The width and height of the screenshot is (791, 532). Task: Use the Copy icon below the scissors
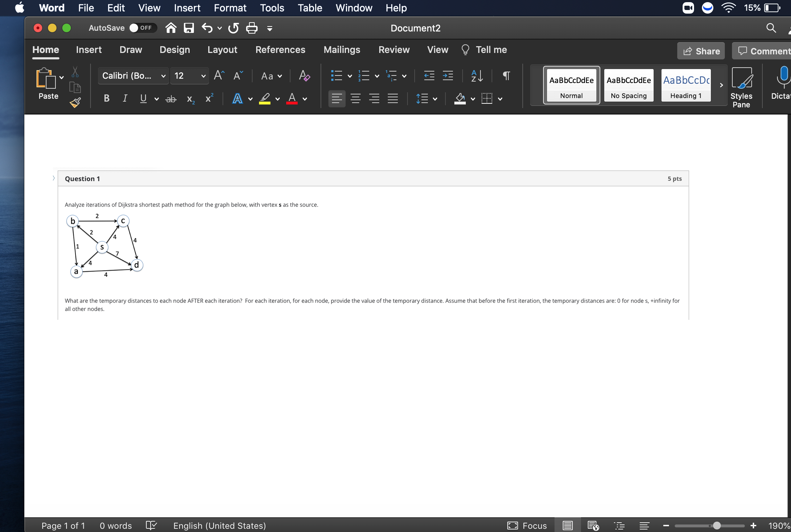[75, 87]
